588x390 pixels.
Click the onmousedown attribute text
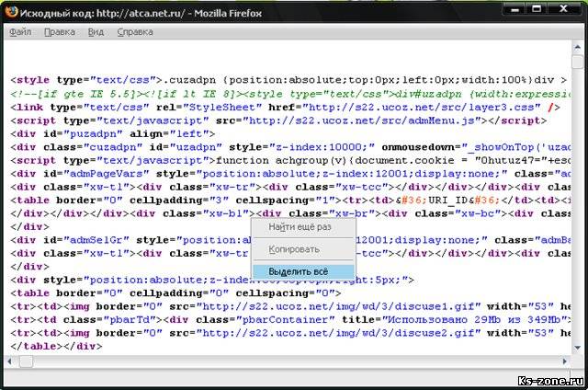[x=417, y=147]
